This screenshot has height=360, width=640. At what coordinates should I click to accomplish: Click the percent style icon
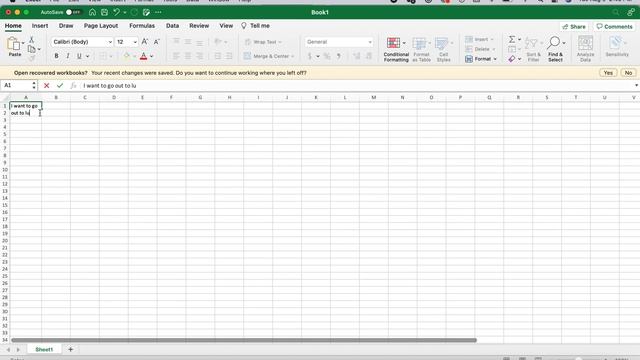coord(327,56)
